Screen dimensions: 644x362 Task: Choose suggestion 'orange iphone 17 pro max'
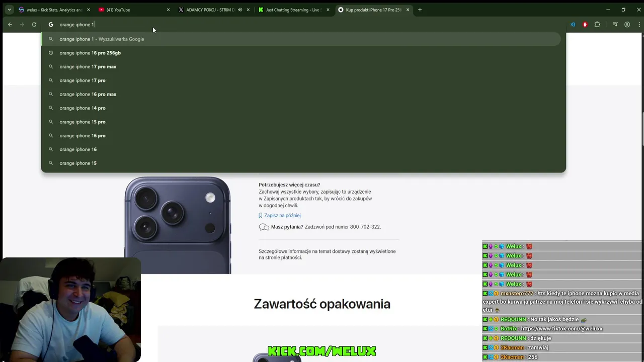pos(301,66)
